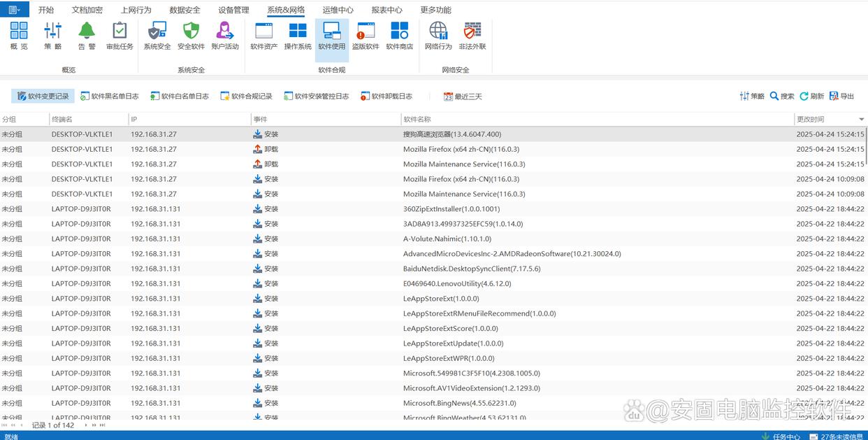Click the 盗版软件 pirated software icon
This screenshot has width=868, height=440.
click(x=365, y=36)
